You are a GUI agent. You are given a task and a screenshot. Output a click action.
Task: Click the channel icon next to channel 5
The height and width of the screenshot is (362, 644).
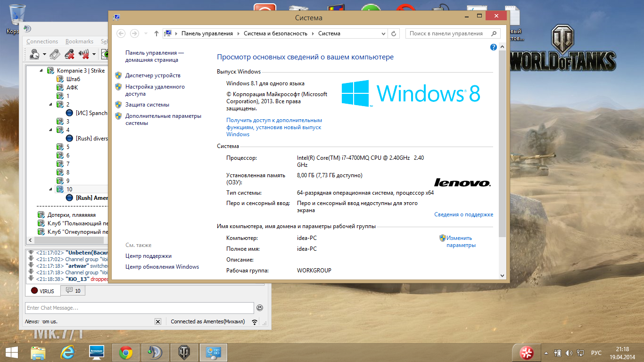click(60, 147)
